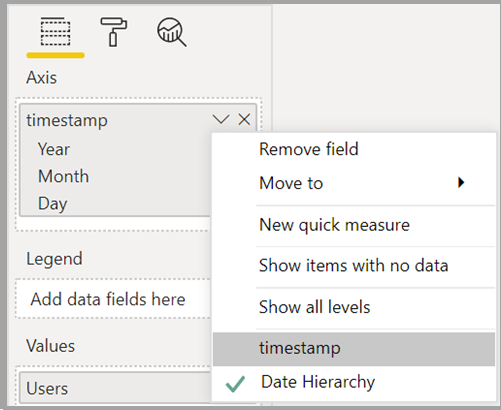
Task: Click the Legend Add data fields well
Action: [113, 299]
